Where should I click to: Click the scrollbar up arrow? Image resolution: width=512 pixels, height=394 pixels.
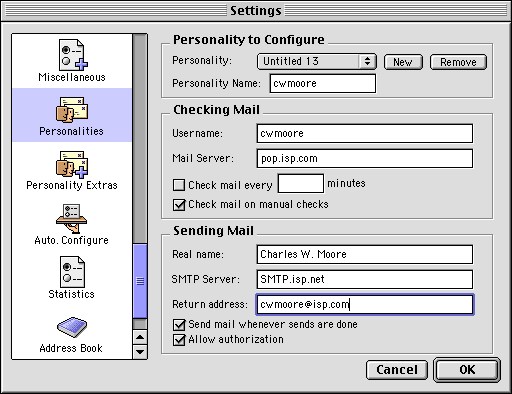(140, 337)
